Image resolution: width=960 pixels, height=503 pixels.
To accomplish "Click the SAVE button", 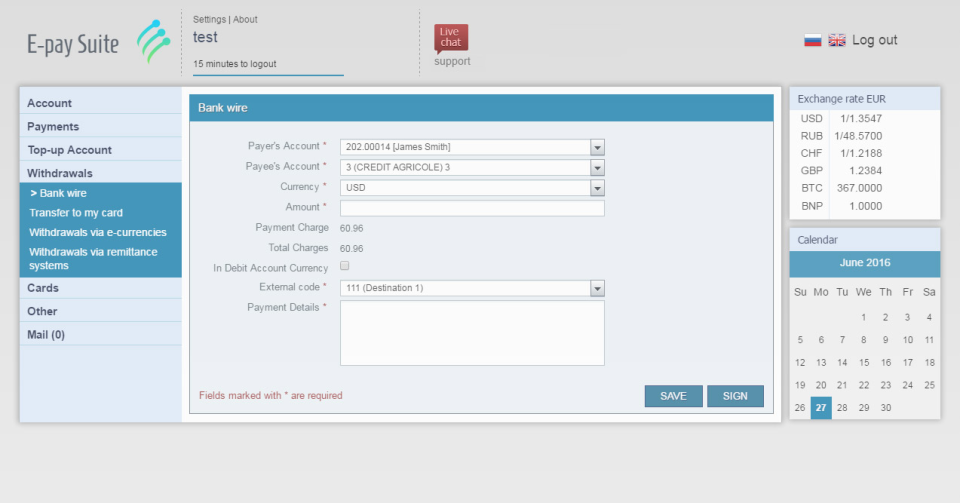I will [673, 396].
